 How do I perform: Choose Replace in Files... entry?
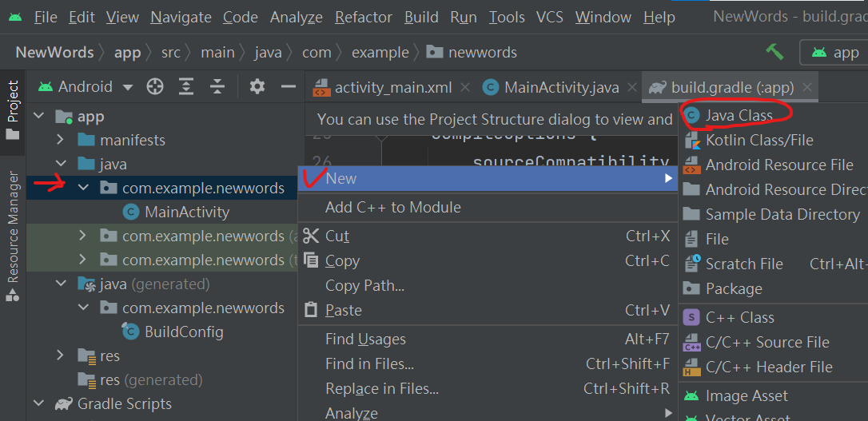pyautogui.click(x=488, y=389)
